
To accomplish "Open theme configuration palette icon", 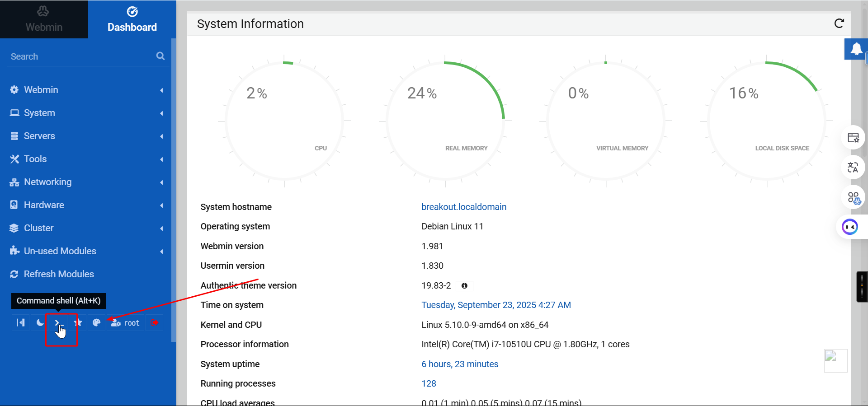I will 96,322.
